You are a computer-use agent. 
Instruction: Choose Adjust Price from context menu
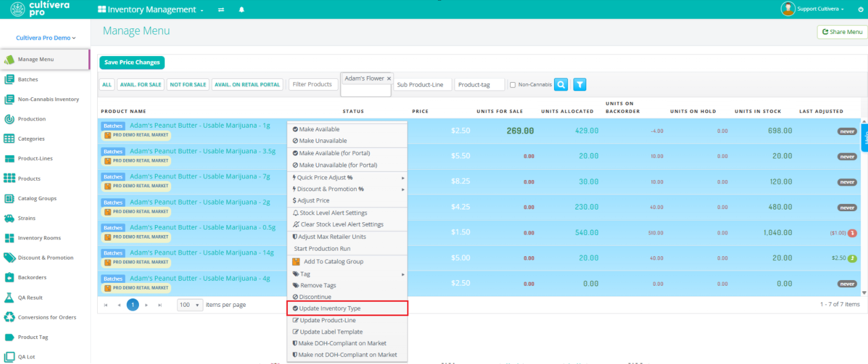[314, 201]
